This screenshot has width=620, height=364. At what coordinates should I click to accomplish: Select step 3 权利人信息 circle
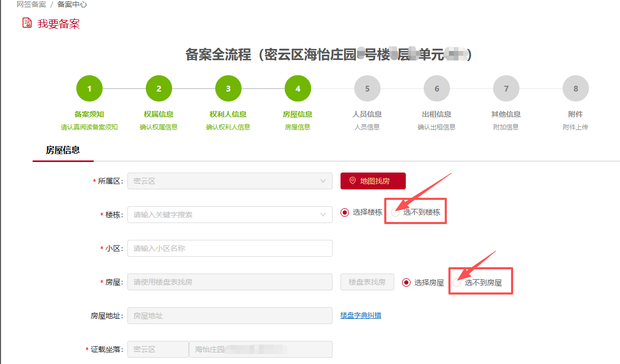(x=228, y=88)
